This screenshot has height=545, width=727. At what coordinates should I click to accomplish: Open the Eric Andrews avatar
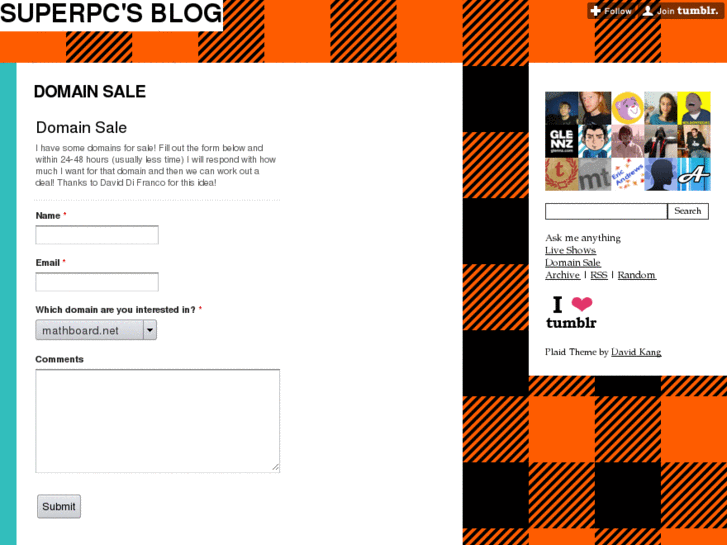(628, 174)
